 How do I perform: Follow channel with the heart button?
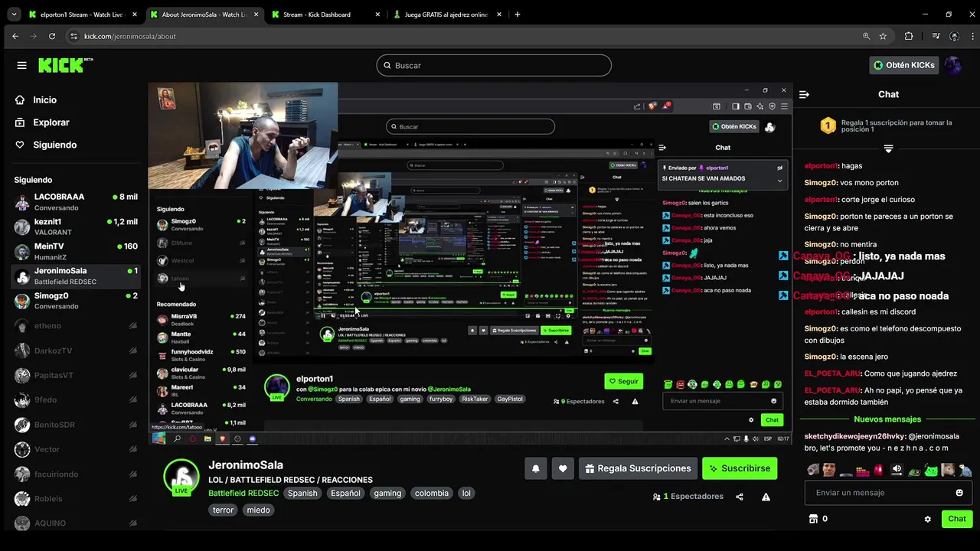click(x=563, y=468)
